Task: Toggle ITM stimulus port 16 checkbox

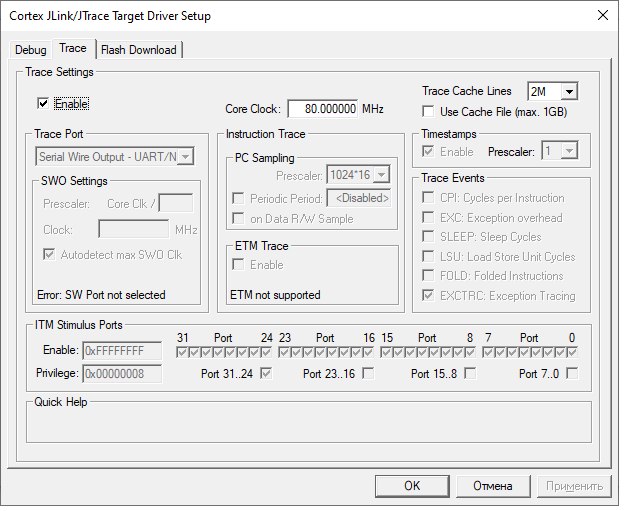Action: pyautogui.click(x=368, y=353)
